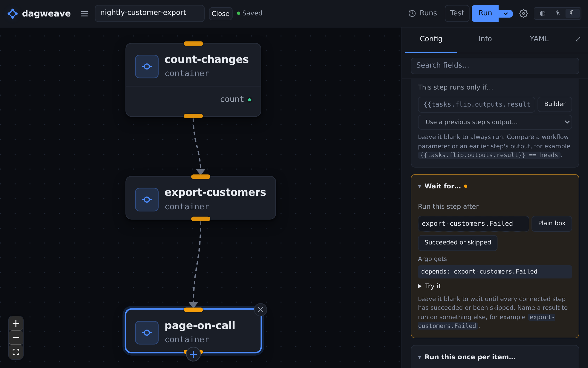The image size is (588, 368).
Task: Click the export-customers node icon
Action: click(147, 200)
